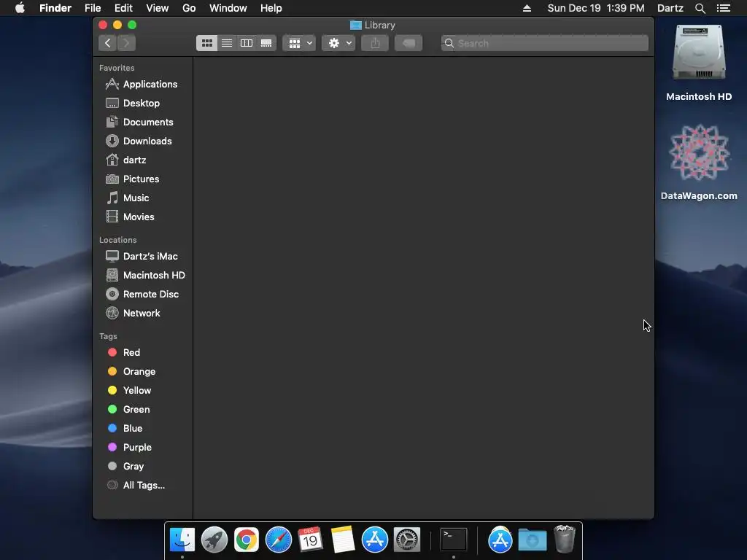
Task: Select Dartz's iMac under Locations
Action: [142, 256]
